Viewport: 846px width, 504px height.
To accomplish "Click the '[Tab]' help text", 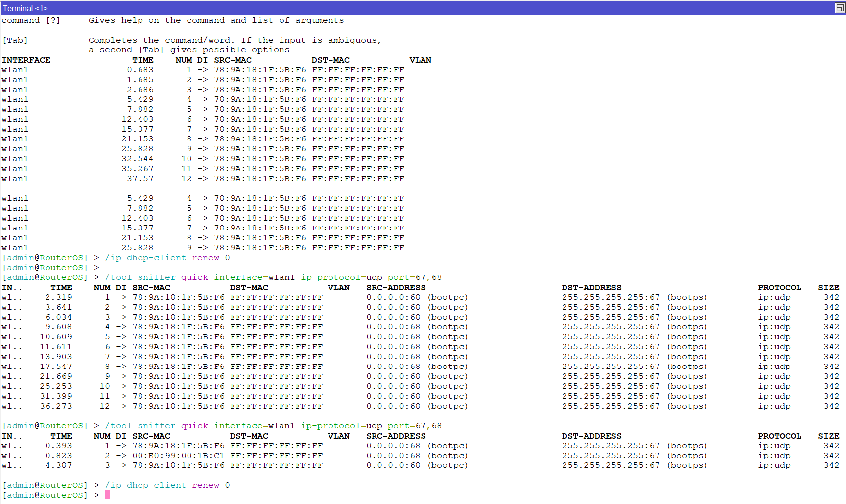I will click(x=15, y=40).
